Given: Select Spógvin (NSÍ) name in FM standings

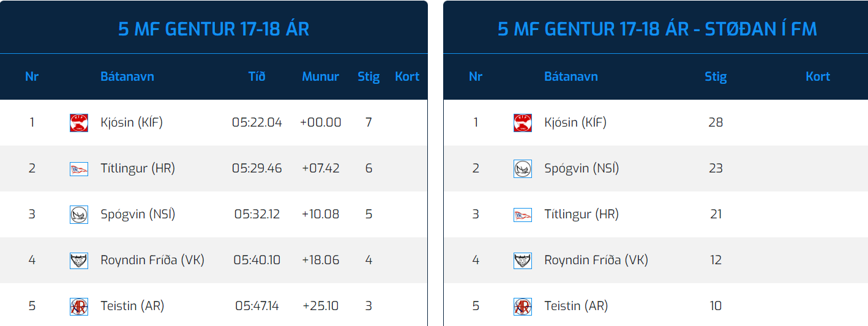Looking at the screenshot, I should (x=582, y=168).
